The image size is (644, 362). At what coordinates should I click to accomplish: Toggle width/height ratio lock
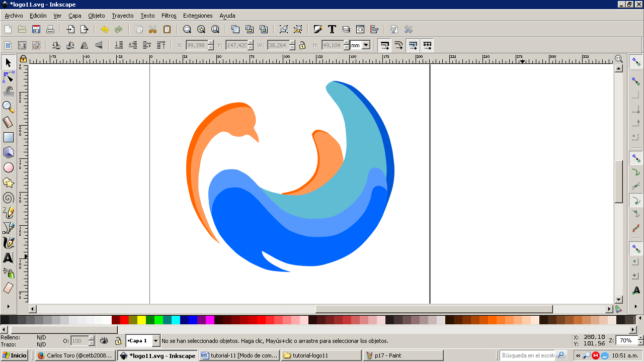[x=302, y=45]
